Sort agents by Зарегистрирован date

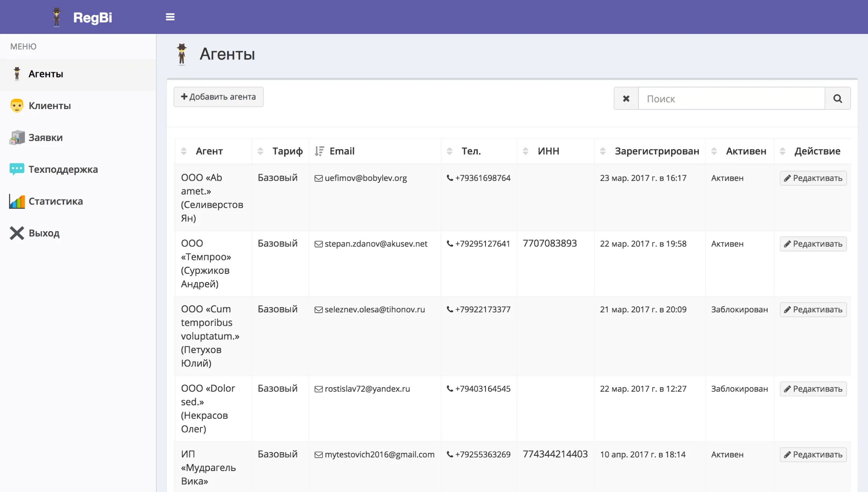603,151
